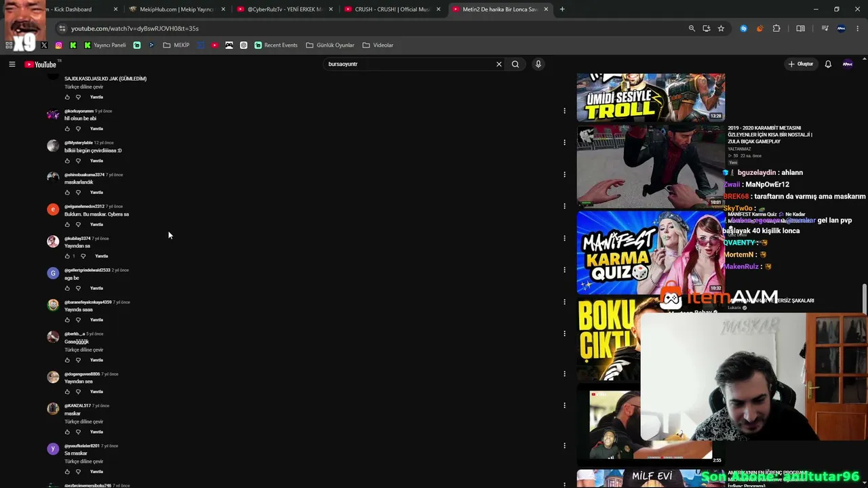Open the Karambit Zula gameplay video thumbnail
Image resolution: width=868 pixels, height=488 pixels.
tap(650, 166)
